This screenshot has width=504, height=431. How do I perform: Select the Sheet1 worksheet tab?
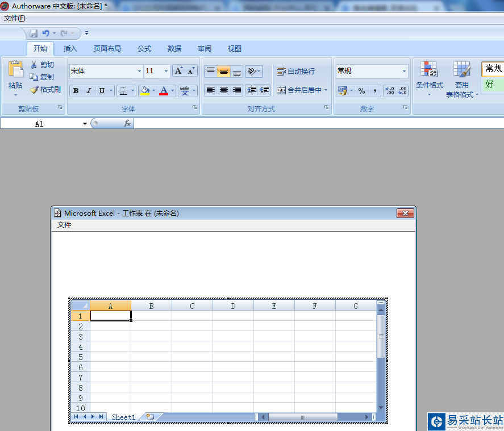[x=124, y=417]
